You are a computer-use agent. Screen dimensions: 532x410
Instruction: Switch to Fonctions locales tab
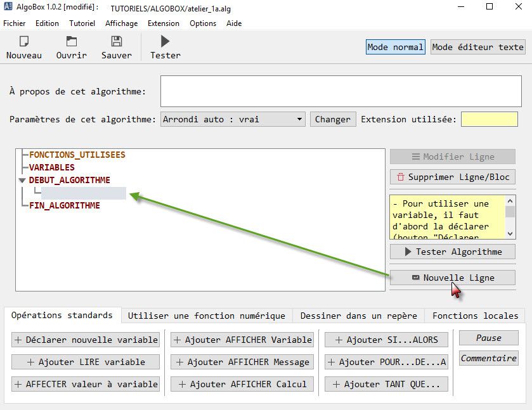click(x=476, y=316)
